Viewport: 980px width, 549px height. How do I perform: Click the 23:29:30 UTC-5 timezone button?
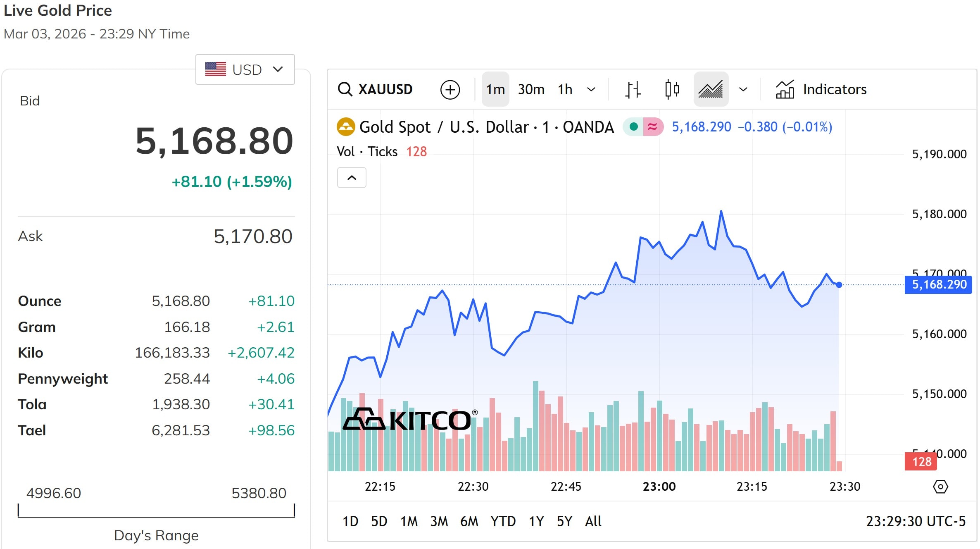click(916, 521)
